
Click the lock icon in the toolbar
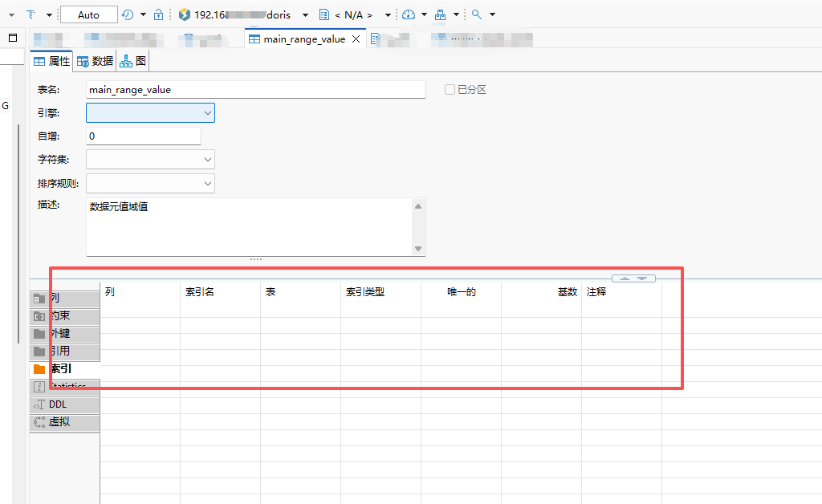pyautogui.click(x=158, y=14)
